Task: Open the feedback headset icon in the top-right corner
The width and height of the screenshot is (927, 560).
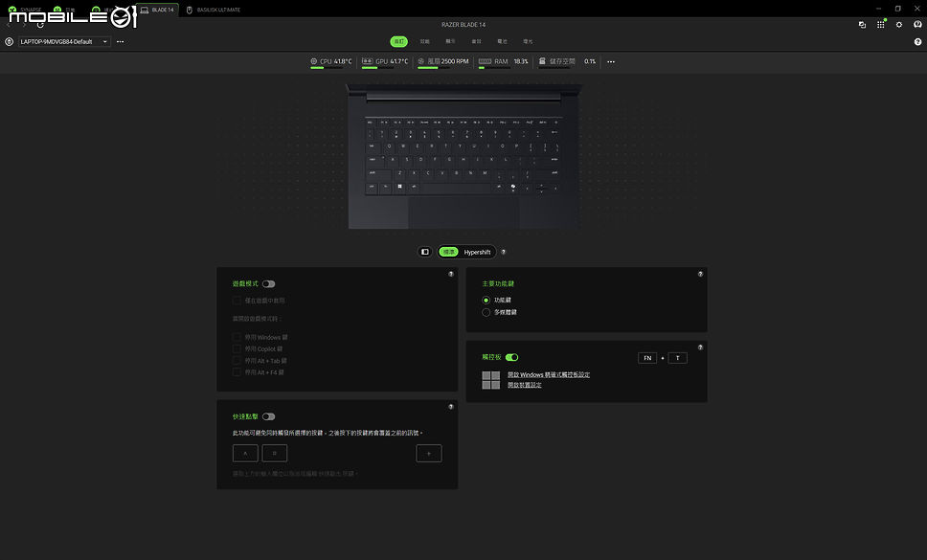Action: pyautogui.click(x=917, y=25)
